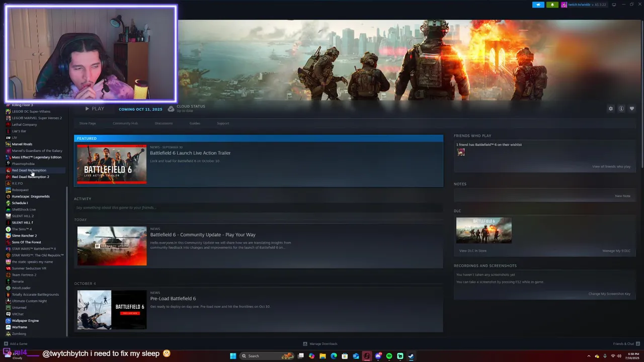Click Lethal Company library icon
The width and height of the screenshot is (644, 362).
point(8,125)
